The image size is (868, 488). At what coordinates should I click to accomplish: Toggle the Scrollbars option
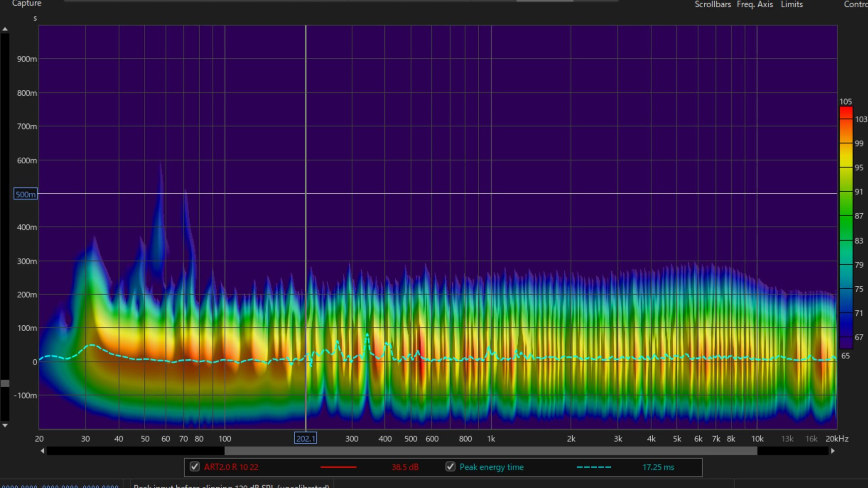tap(712, 4)
